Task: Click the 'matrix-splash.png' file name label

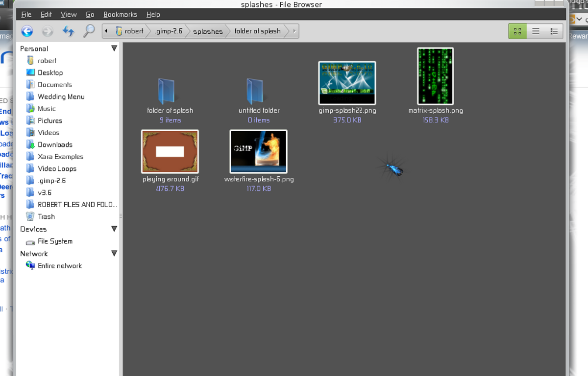Action: [436, 111]
